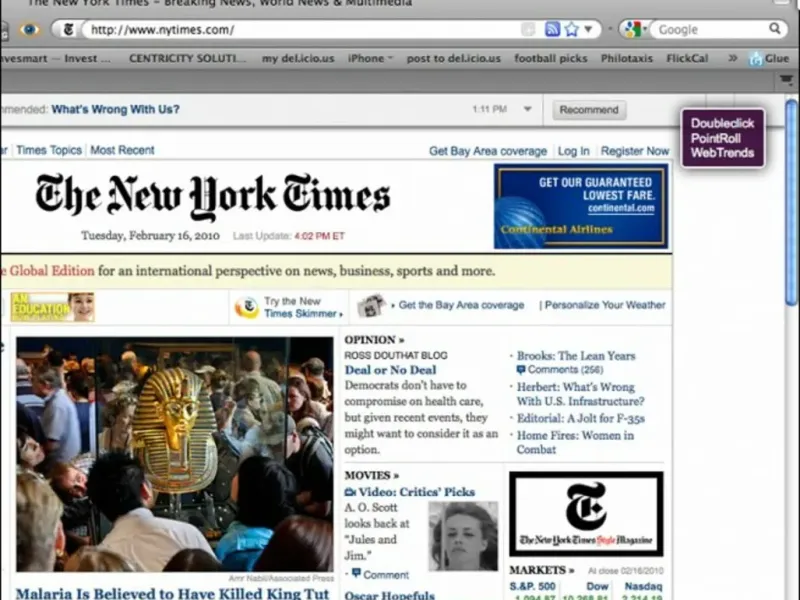Click the Nasdaq market index
800x600 pixels.
643,587
